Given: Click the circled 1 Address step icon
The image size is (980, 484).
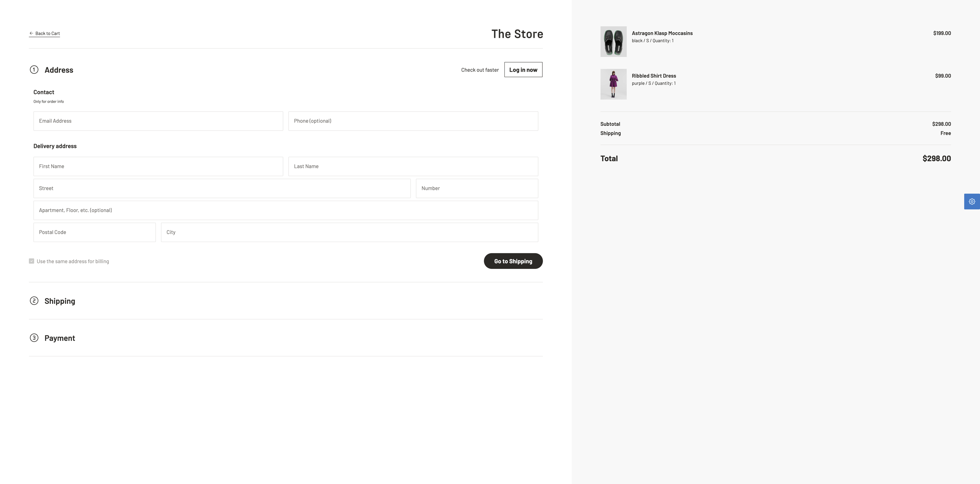Looking at the screenshot, I should pyautogui.click(x=34, y=70).
